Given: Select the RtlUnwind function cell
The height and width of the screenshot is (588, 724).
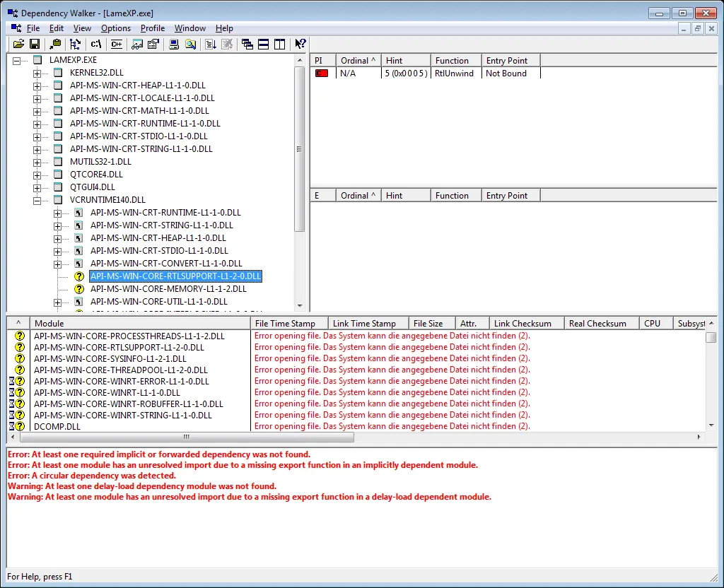Looking at the screenshot, I should click(454, 73).
